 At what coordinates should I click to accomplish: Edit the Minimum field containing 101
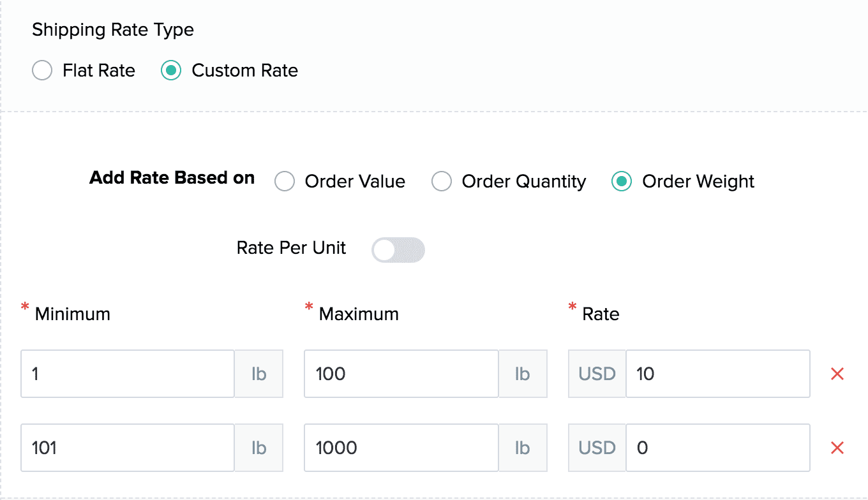point(128,448)
